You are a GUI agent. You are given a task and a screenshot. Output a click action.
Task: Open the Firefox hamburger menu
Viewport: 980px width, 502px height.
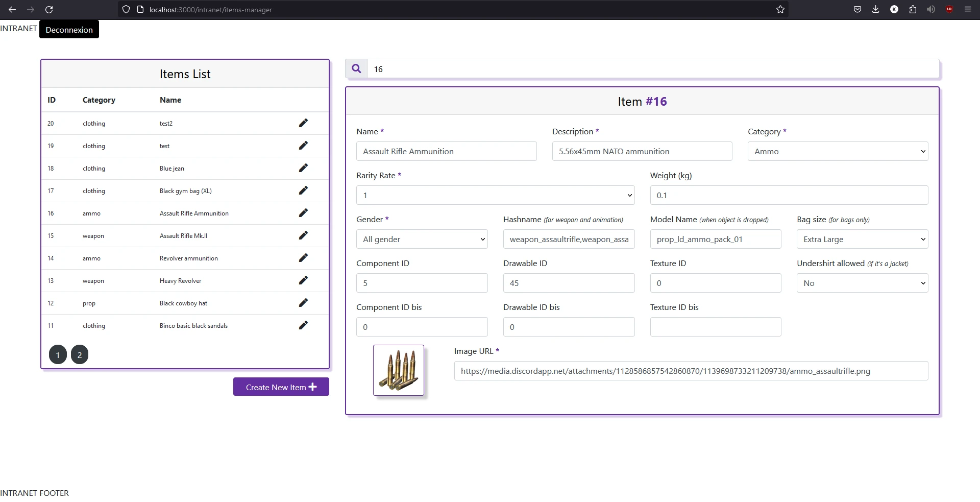pyautogui.click(x=968, y=9)
